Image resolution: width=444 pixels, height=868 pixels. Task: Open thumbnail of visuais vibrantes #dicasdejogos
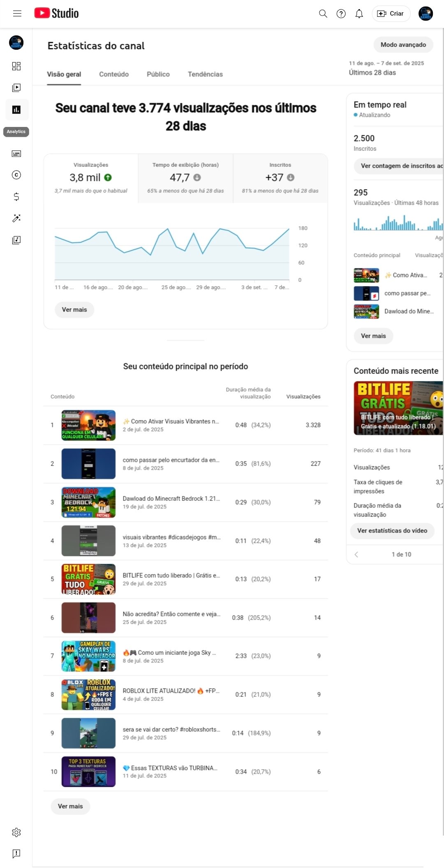pos(88,541)
